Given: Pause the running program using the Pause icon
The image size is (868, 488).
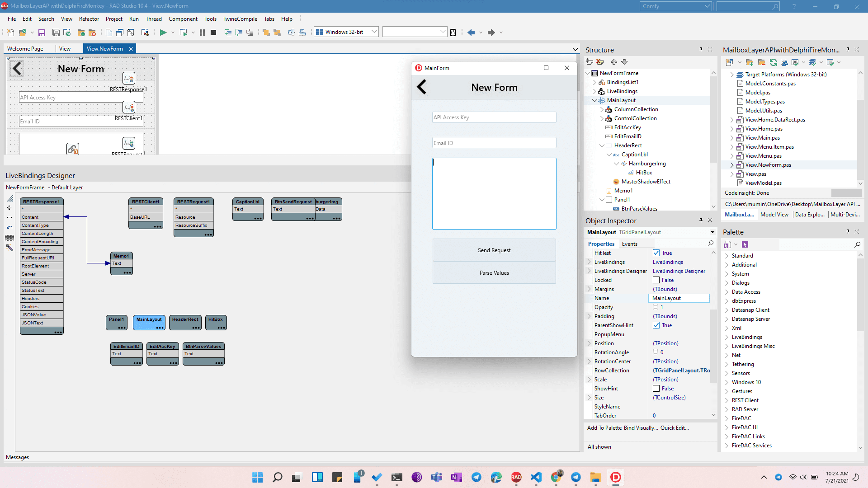Looking at the screenshot, I should click(202, 32).
